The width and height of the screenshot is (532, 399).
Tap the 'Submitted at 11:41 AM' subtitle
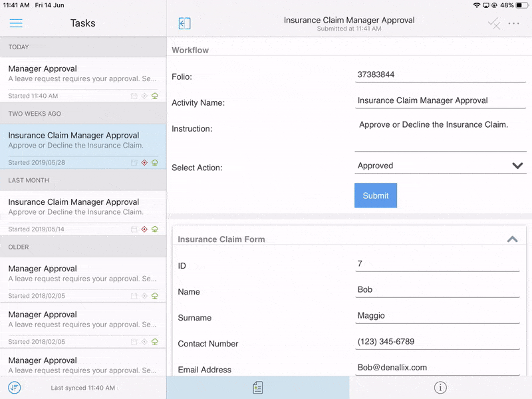[349, 29]
